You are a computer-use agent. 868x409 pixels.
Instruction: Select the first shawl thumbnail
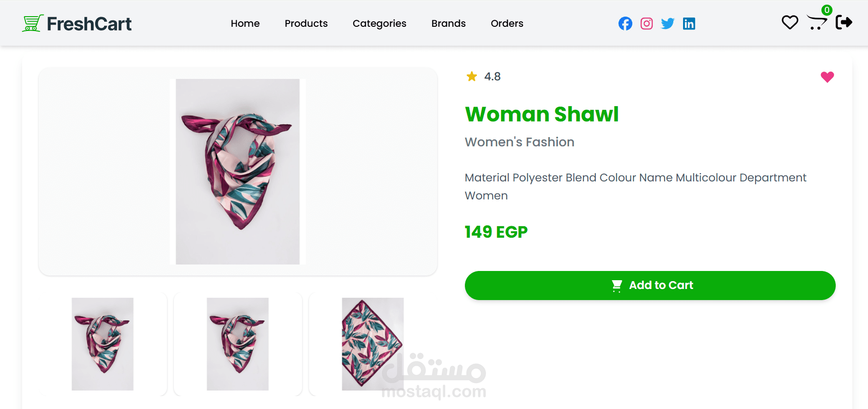coord(102,344)
